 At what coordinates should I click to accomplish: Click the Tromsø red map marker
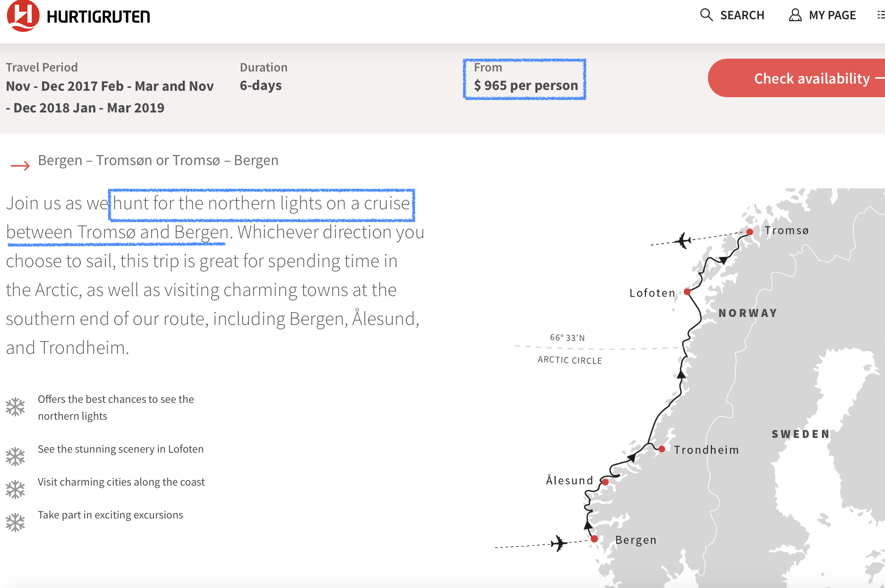click(750, 232)
